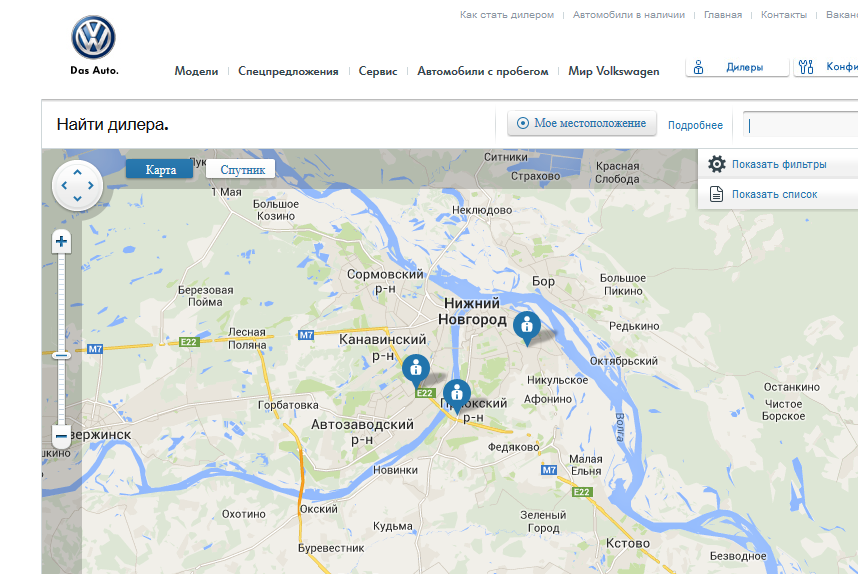Click Автомобили в наличии link
This screenshot has width=858, height=574.
click(629, 15)
